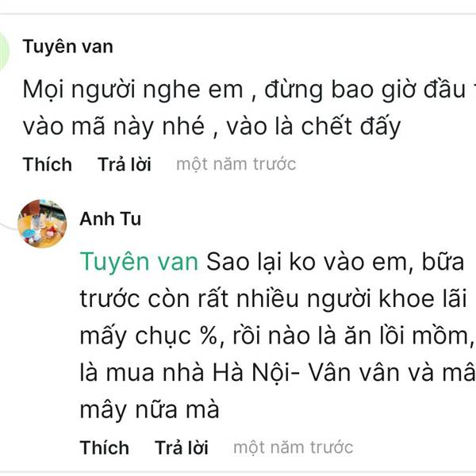Follow the green Tuyên van mention
The width and height of the screenshot is (476, 476).
(x=139, y=262)
